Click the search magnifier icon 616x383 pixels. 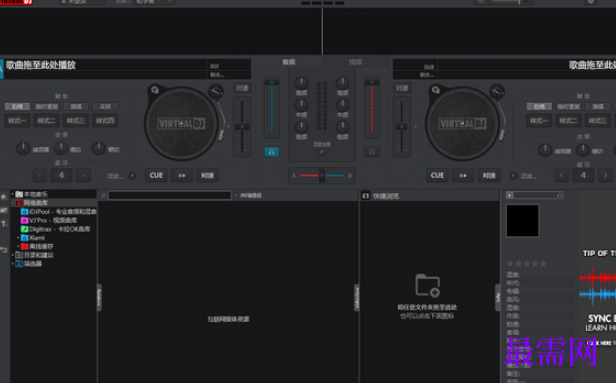tap(103, 195)
